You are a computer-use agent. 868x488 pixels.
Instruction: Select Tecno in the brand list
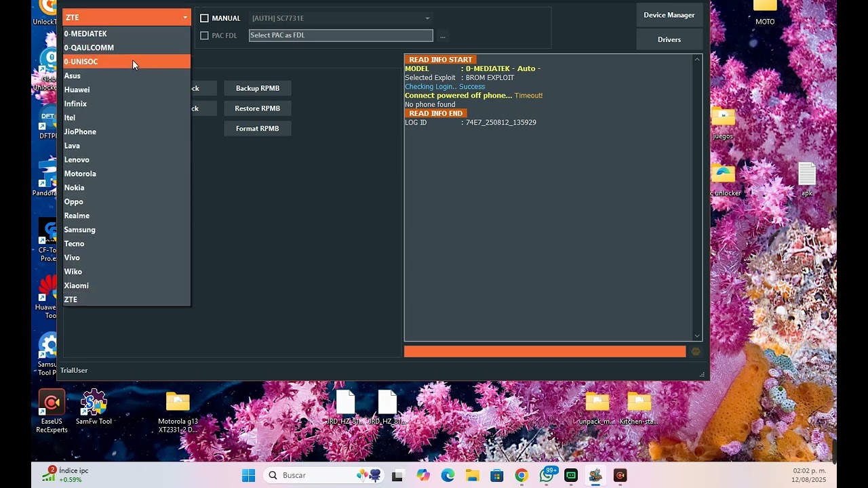[x=126, y=243]
